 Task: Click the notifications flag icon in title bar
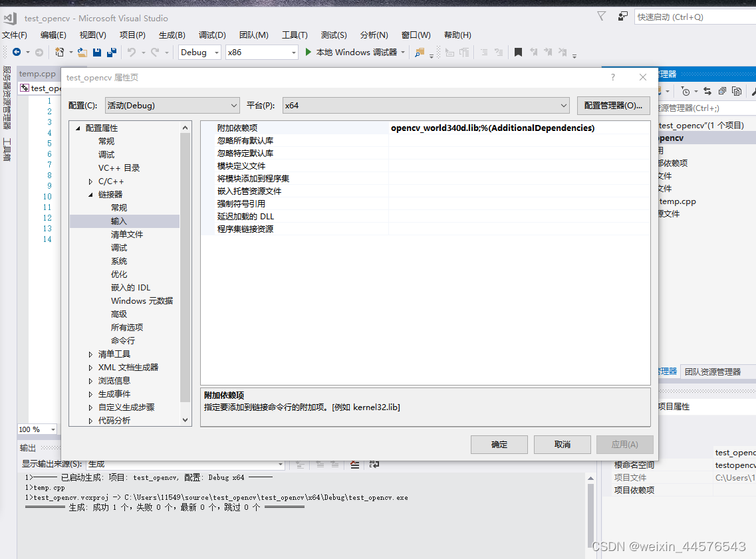pyautogui.click(x=601, y=17)
